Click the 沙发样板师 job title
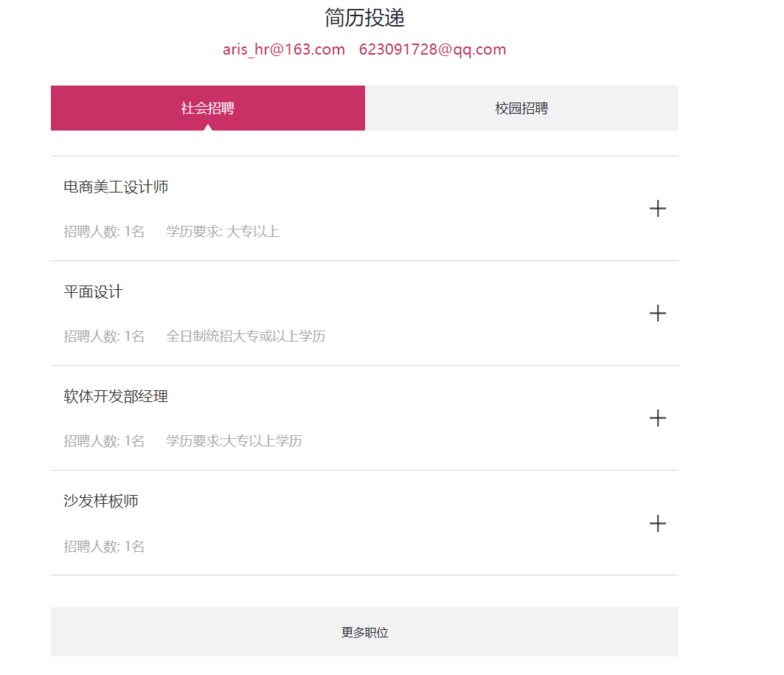784x675 pixels. coord(101,501)
